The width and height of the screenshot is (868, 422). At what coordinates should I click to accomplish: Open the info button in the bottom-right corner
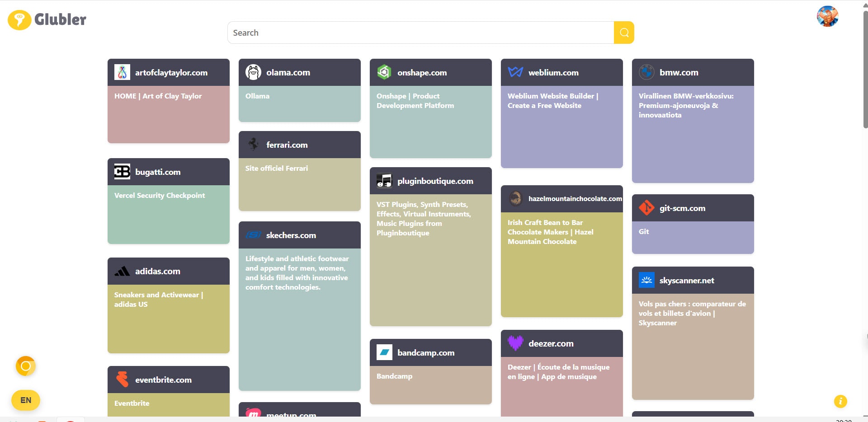pos(840,401)
